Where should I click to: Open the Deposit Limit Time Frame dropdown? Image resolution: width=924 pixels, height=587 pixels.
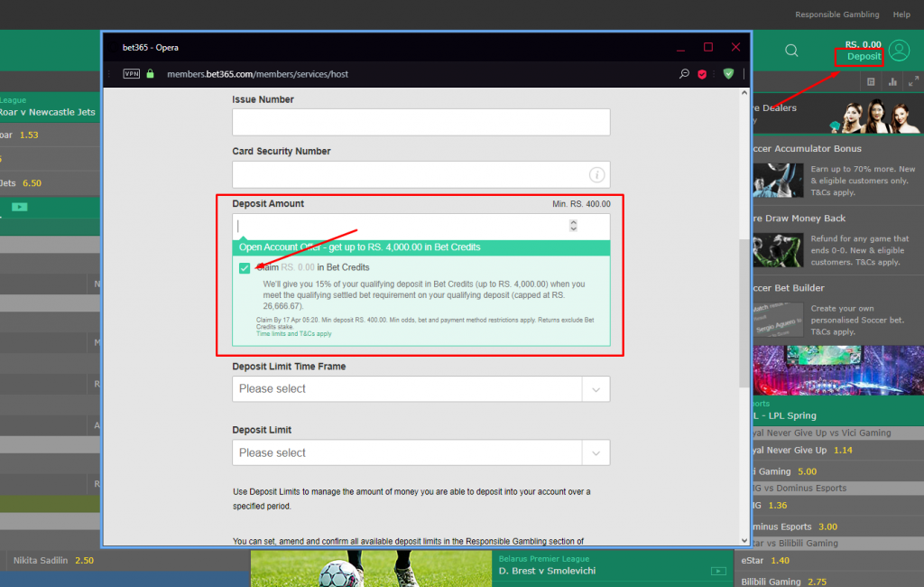pos(420,389)
